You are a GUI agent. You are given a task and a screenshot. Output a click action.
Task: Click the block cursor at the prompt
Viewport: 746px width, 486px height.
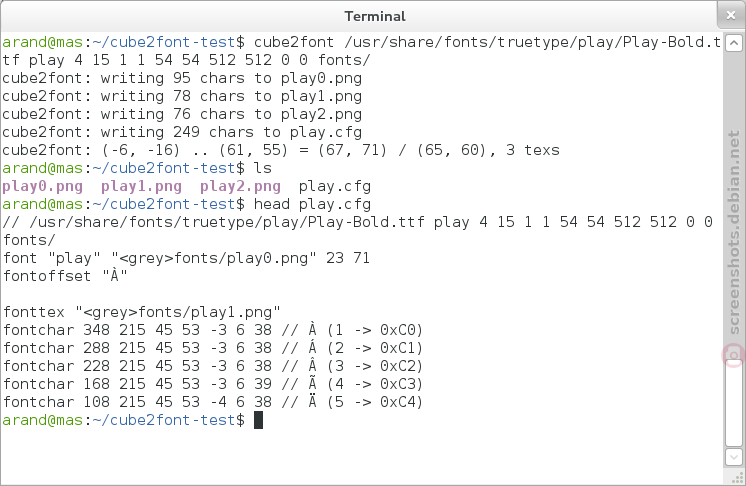click(258, 420)
